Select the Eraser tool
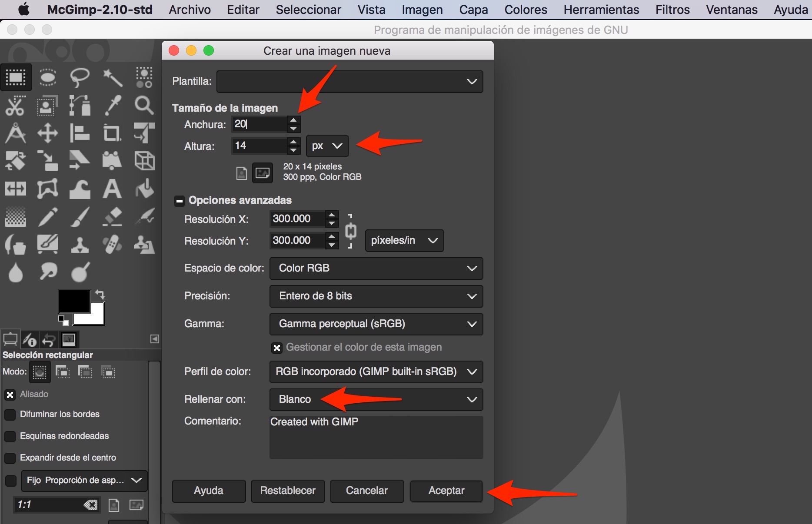Screen dimensions: 812x524 point(112,216)
